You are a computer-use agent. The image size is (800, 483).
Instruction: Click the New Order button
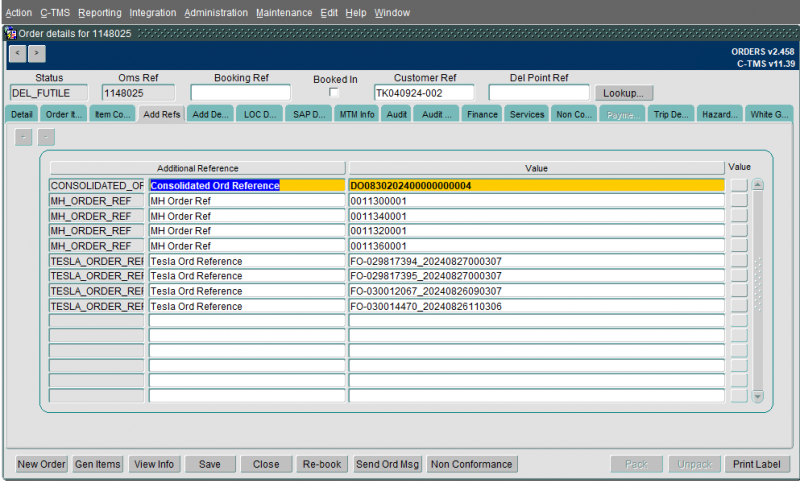[x=41, y=464]
